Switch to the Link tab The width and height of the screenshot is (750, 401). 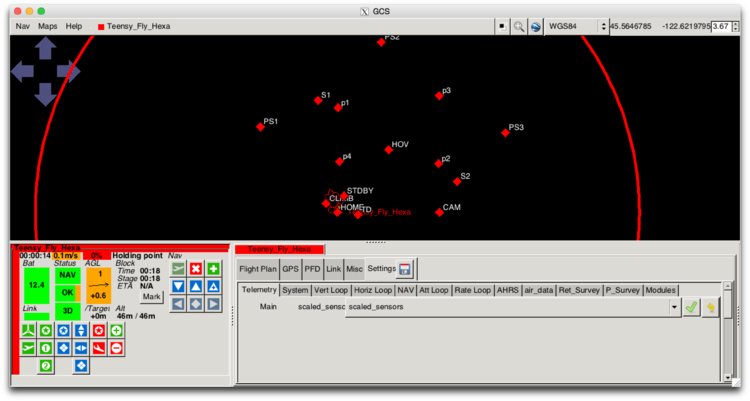tap(333, 269)
